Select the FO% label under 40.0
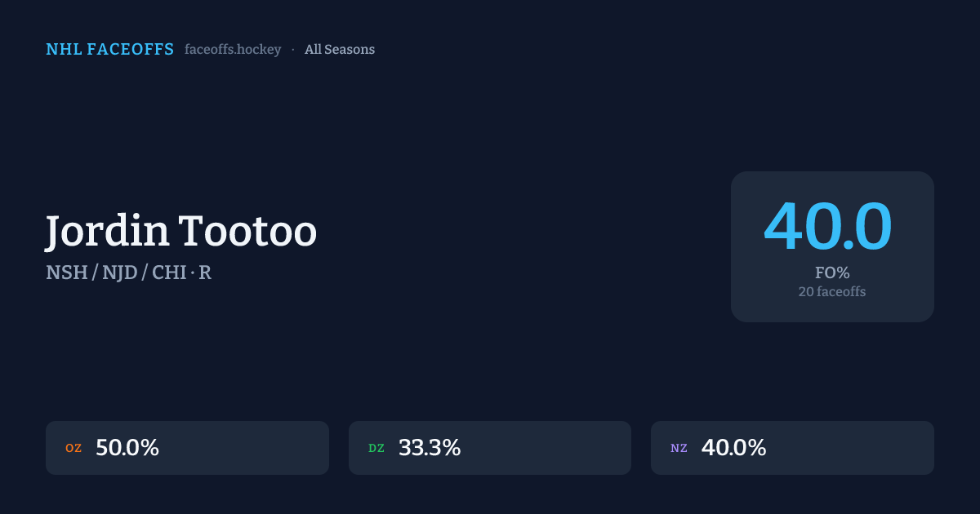 [832, 273]
